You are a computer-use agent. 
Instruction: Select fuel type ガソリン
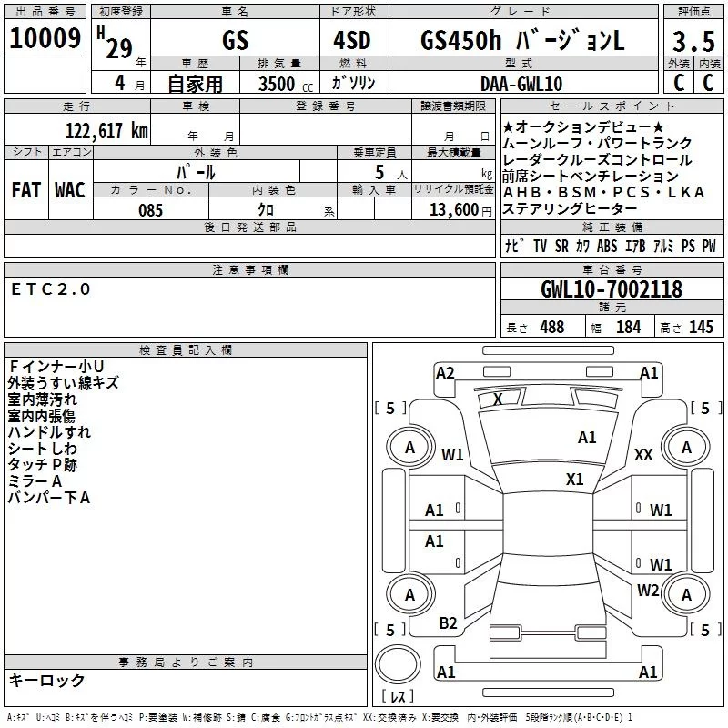pos(353,83)
